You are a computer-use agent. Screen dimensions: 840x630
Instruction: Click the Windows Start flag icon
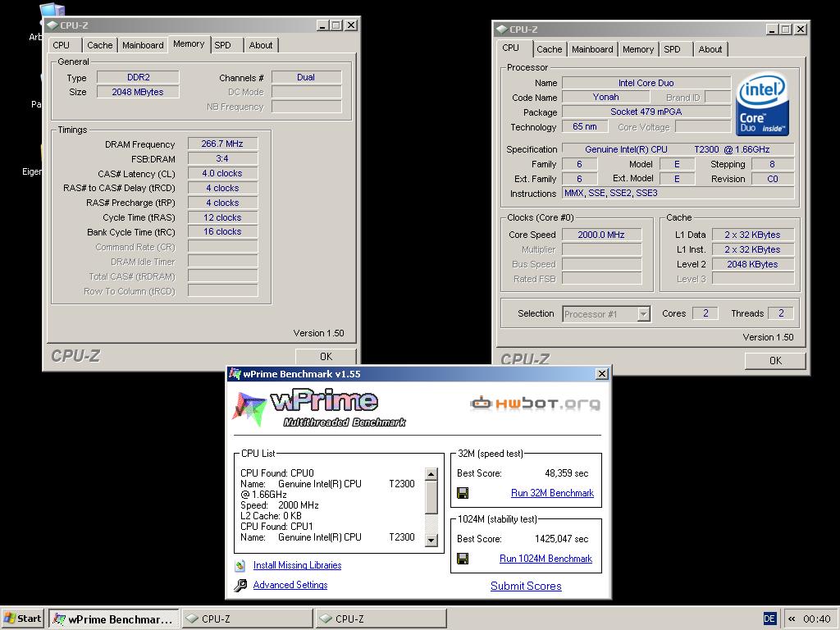pos(10,619)
